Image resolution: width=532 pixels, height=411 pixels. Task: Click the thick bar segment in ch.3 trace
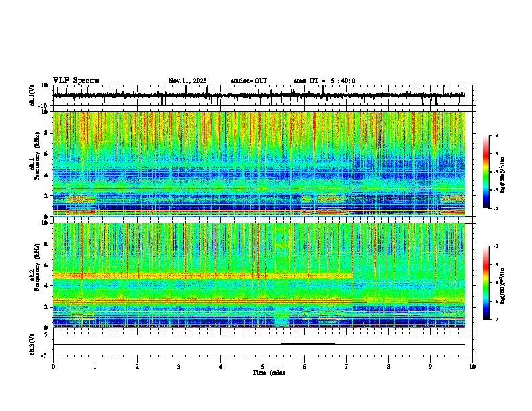[x=308, y=344]
